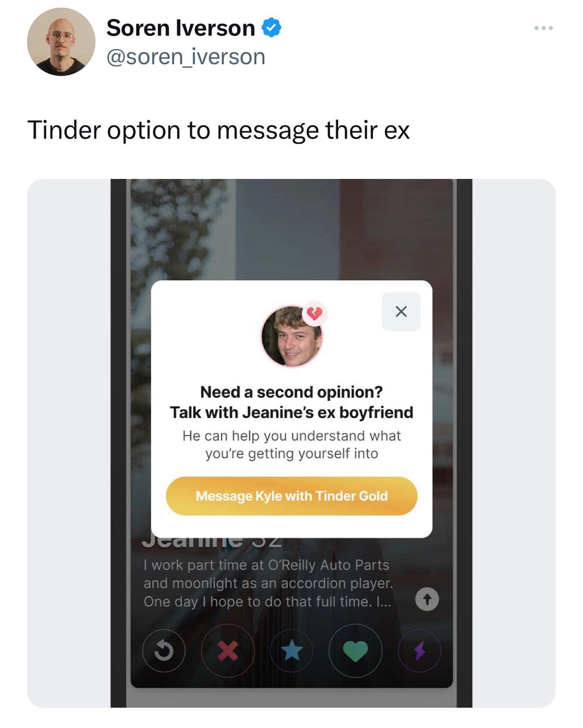The image size is (583, 728).
Task: Expand Jeanine's bio with the up arrow
Action: pos(427,599)
